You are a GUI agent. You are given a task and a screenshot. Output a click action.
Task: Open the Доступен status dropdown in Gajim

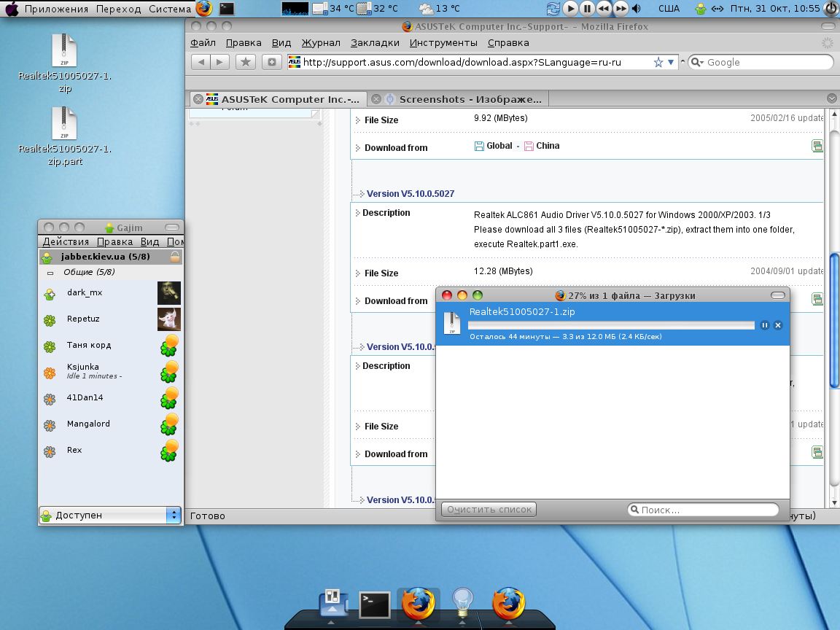[110, 515]
